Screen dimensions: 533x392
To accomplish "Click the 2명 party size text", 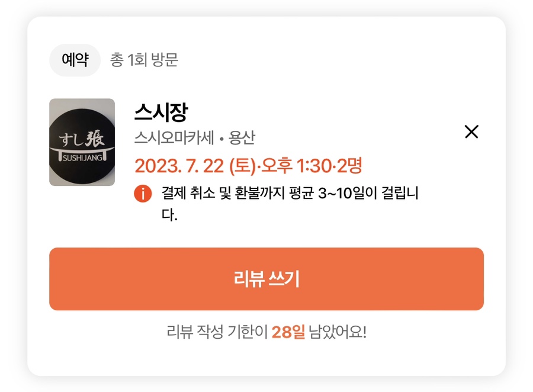I will pos(349,166).
